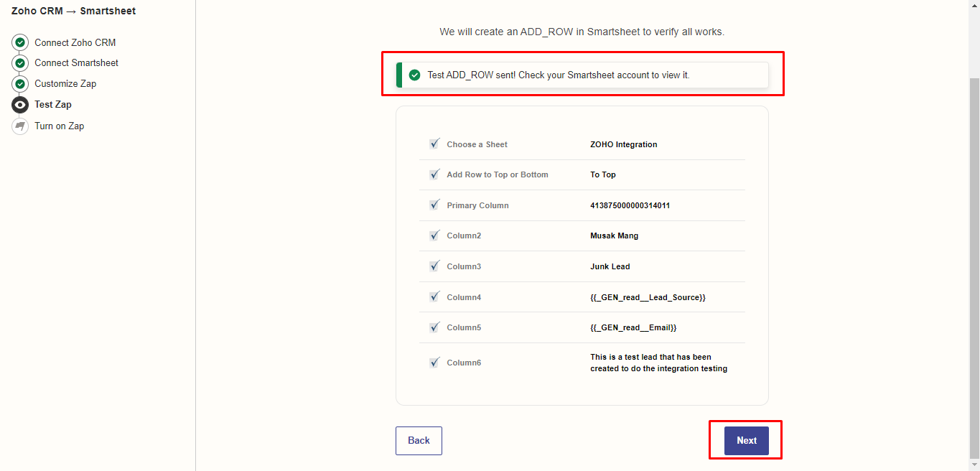980x471 pixels.
Task: Click the flag icon beside Turn on Zap
Action: pyautogui.click(x=20, y=126)
